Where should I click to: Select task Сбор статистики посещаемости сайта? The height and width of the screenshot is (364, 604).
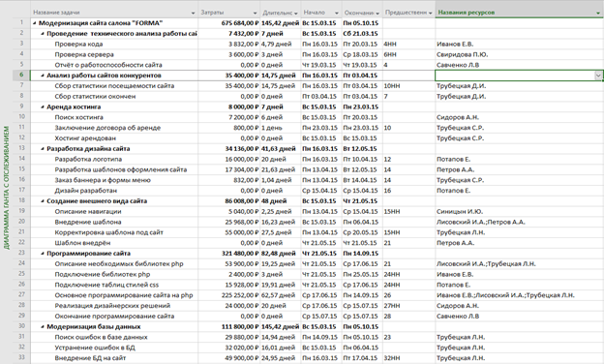click(114, 86)
